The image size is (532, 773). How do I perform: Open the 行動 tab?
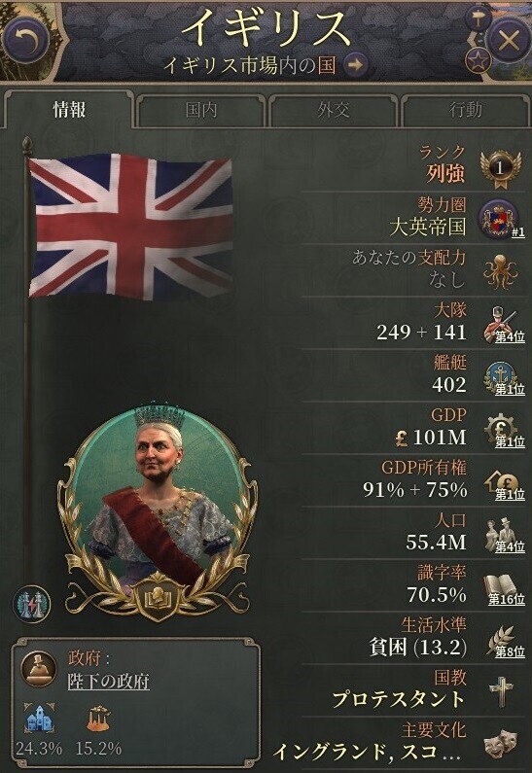pyautogui.click(x=466, y=110)
